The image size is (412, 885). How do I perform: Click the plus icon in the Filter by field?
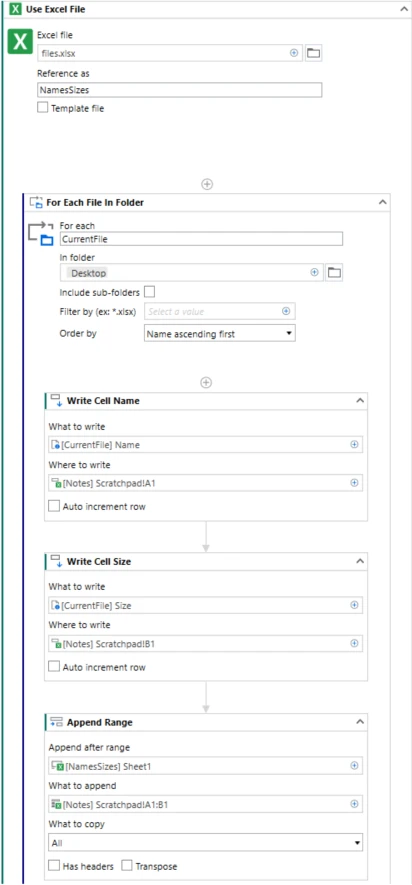click(x=286, y=311)
